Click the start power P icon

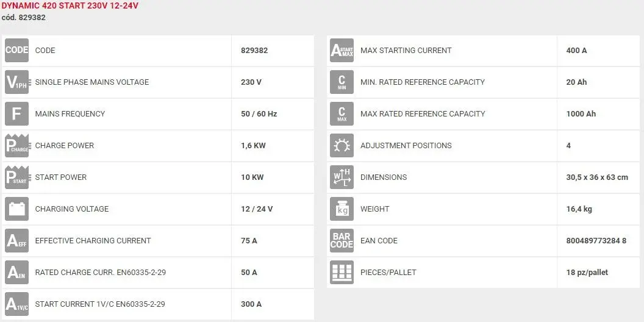(x=16, y=177)
